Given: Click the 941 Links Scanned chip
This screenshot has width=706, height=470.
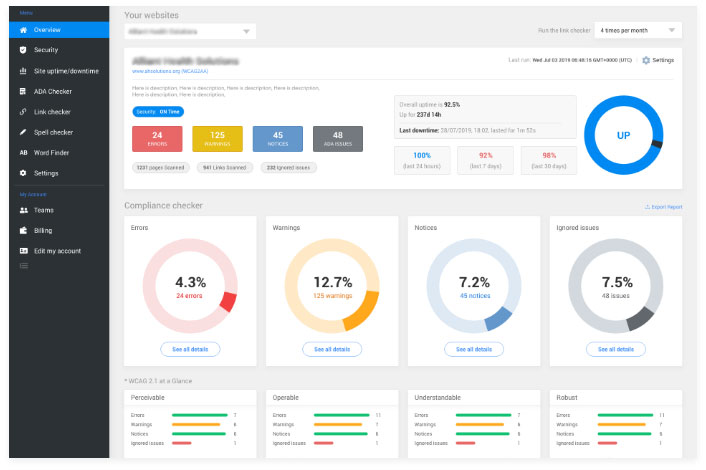Looking at the screenshot, I should (225, 167).
